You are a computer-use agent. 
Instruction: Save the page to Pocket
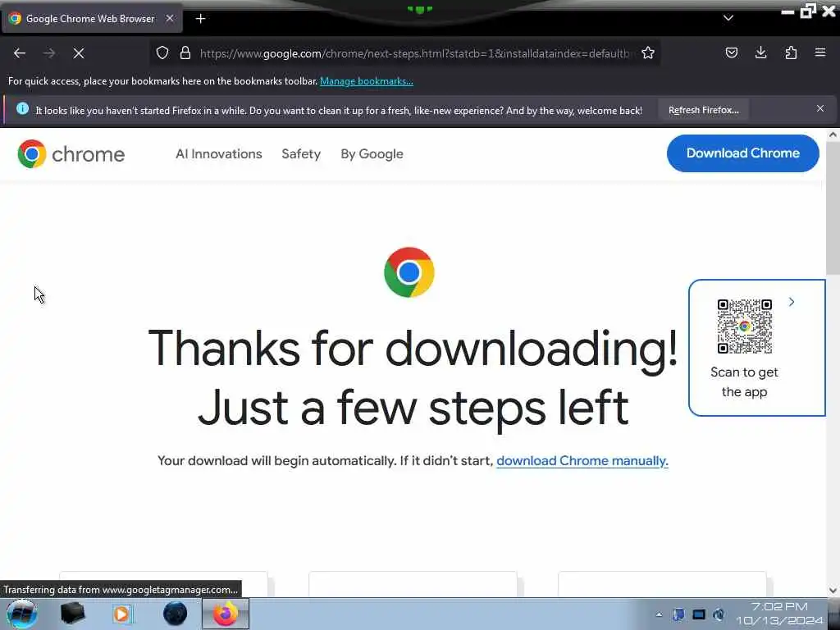(x=732, y=52)
